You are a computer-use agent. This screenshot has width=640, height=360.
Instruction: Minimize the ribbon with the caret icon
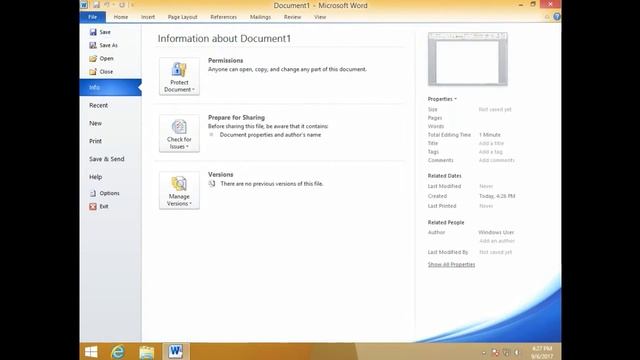(x=547, y=17)
